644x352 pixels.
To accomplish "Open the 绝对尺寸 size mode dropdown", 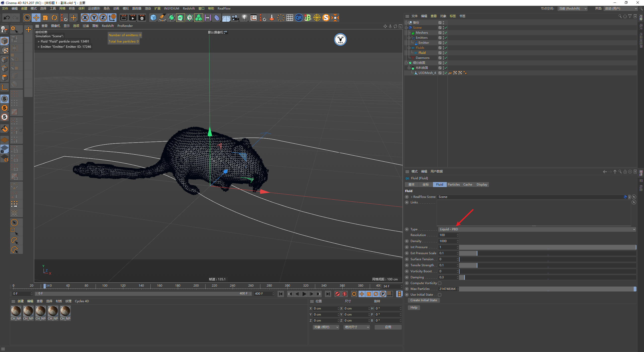I will pos(356,327).
